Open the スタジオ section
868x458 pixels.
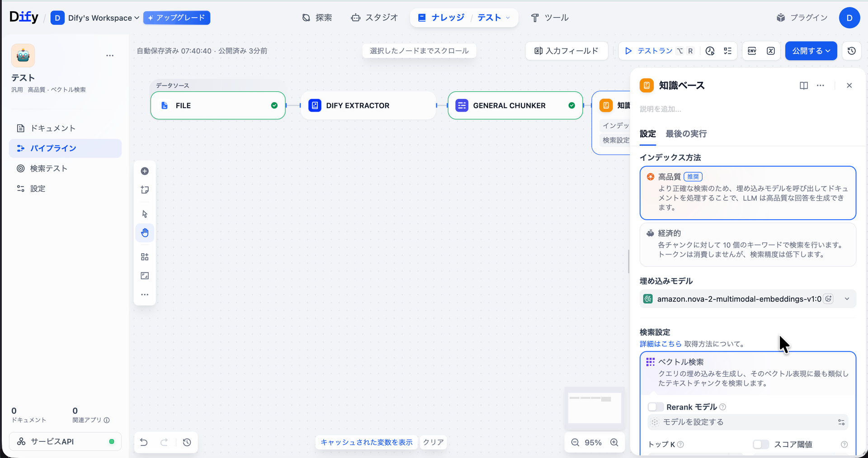pos(374,18)
